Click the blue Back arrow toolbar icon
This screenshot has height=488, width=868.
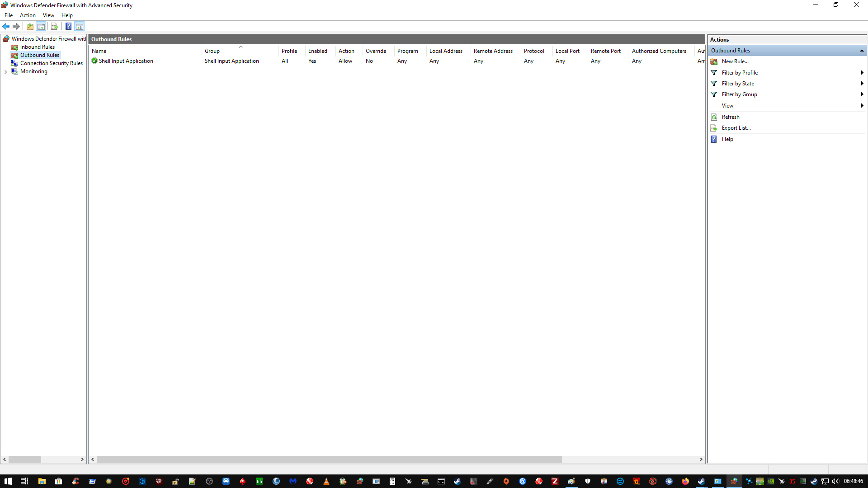click(x=6, y=26)
